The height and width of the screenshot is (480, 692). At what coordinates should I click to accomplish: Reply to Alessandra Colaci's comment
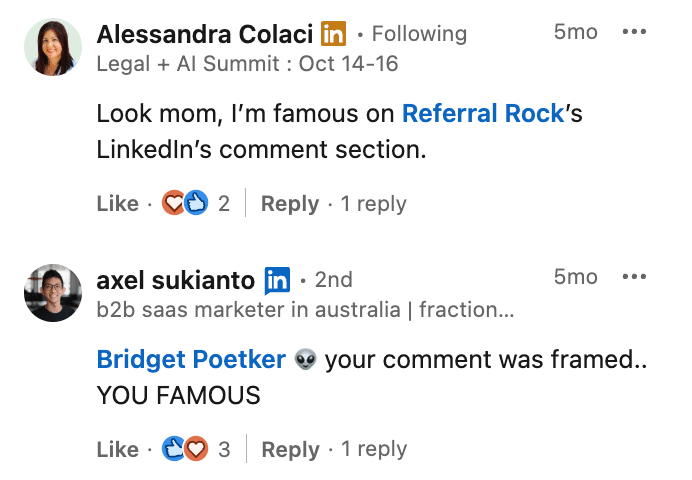coord(289,204)
